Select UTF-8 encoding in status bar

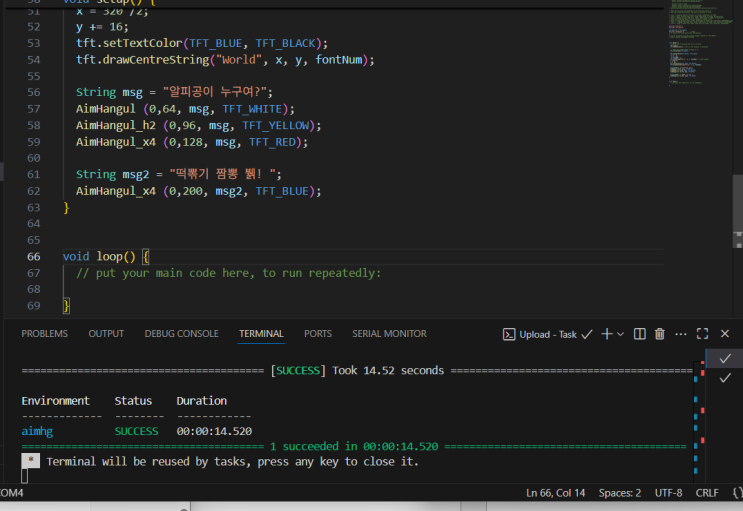(667, 493)
